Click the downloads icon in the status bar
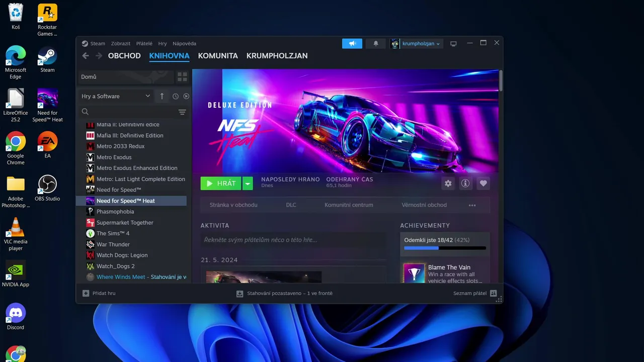 click(x=240, y=293)
